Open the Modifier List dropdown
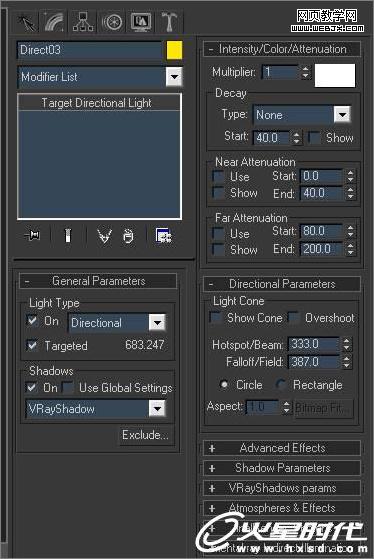 click(174, 77)
